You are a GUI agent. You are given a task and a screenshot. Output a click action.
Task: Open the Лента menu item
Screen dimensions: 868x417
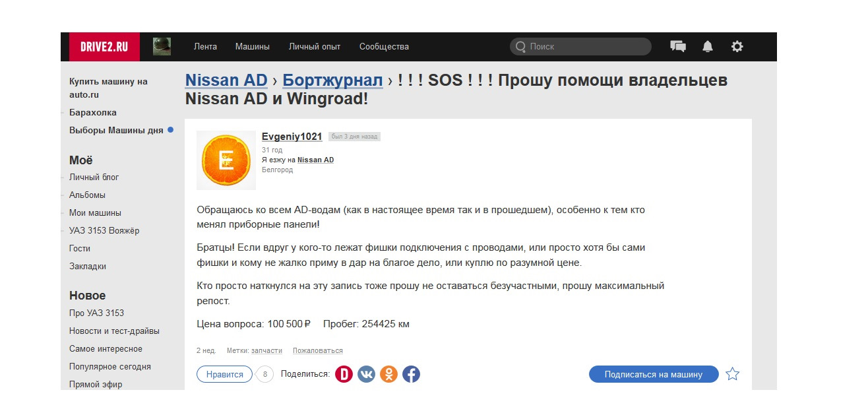[x=205, y=46]
